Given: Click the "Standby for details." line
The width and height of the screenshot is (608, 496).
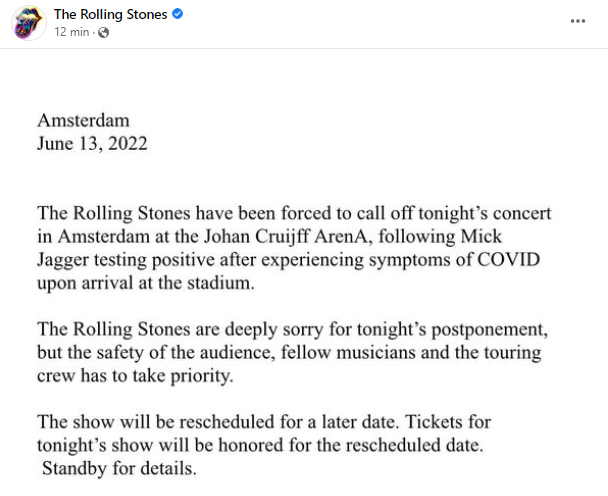Looking at the screenshot, I should (119, 468).
